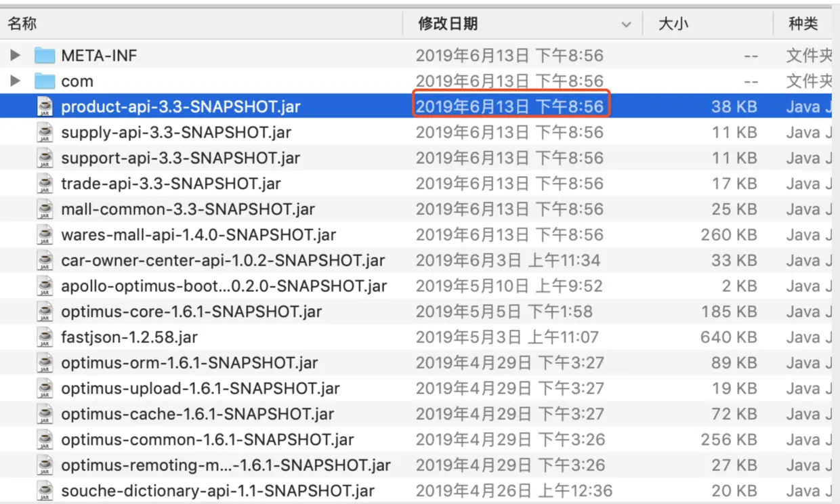The height and width of the screenshot is (504, 840).
Task: Select file souche-dictionary-api-1.1-SNAPSHOT.jar
Action: point(218,490)
